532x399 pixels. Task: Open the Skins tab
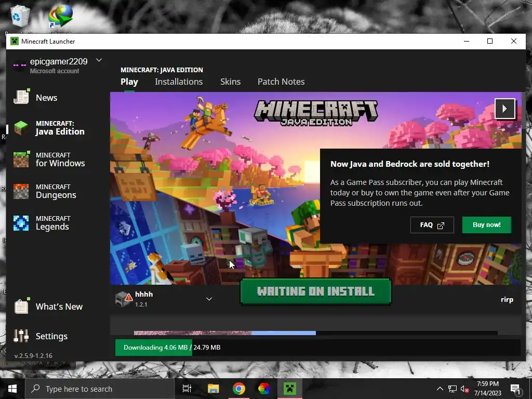pos(230,82)
